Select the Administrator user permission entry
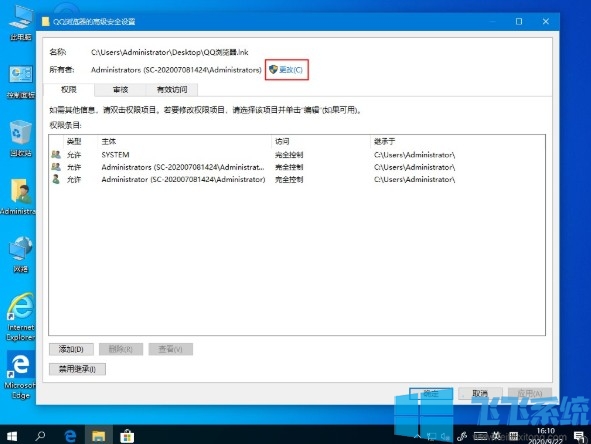 297,179
